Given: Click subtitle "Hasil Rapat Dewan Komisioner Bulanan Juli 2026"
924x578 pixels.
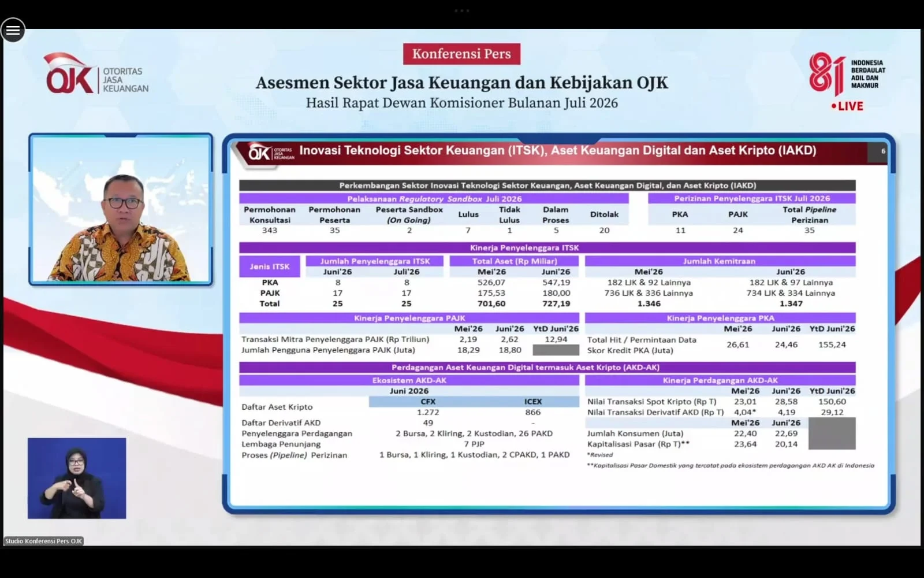Looking at the screenshot, I should 462,103.
